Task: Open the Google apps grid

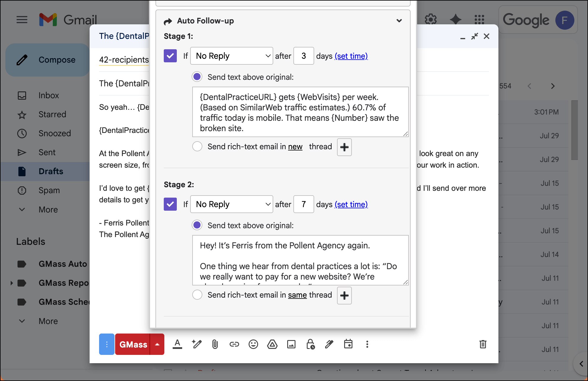Action: 479,20
